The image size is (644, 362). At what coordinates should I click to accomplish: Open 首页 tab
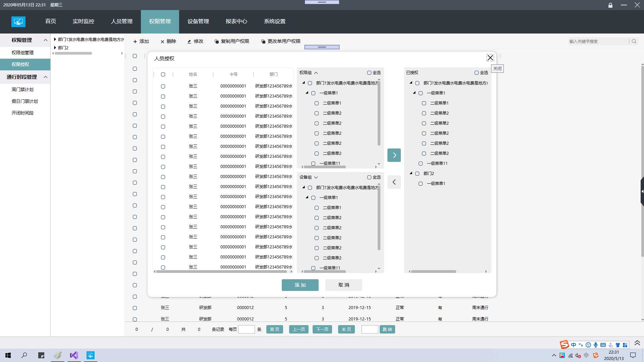51,21
